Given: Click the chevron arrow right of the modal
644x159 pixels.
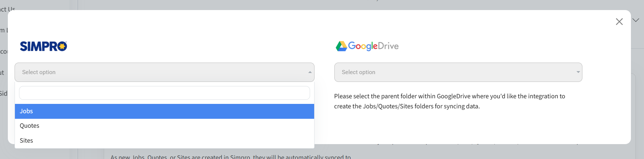Looking at the screenshot, I should pyautogui.click(x=636, y=20).
